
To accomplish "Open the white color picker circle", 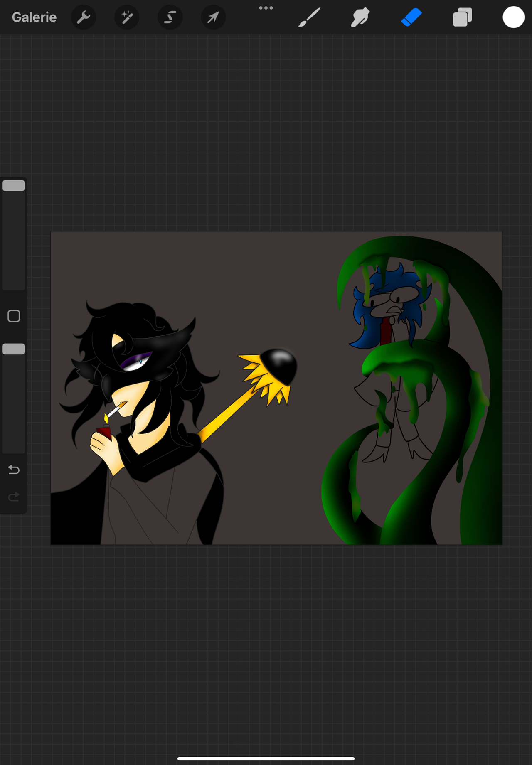I will 514,17.
